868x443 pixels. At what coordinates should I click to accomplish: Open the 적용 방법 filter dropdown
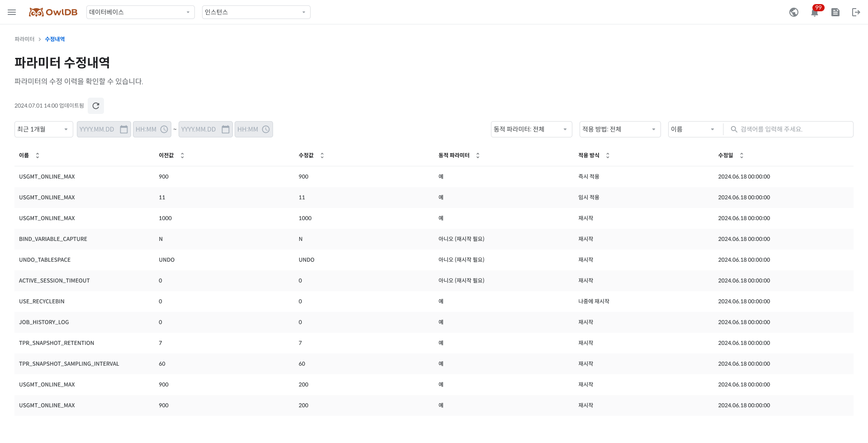click(620, 129)
